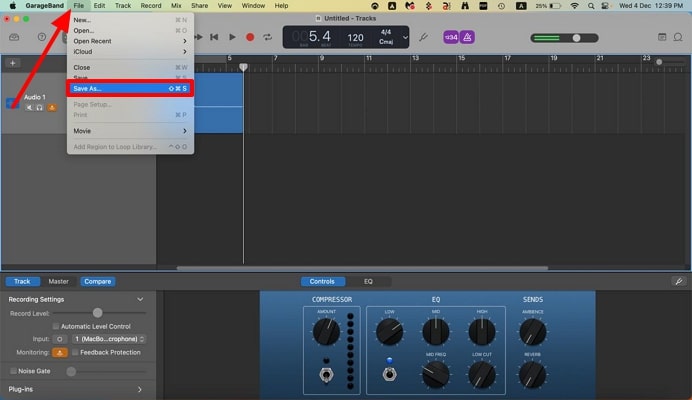Open the tuner fork icon
The height and width of the screenshot is (400, 692).
424,37
